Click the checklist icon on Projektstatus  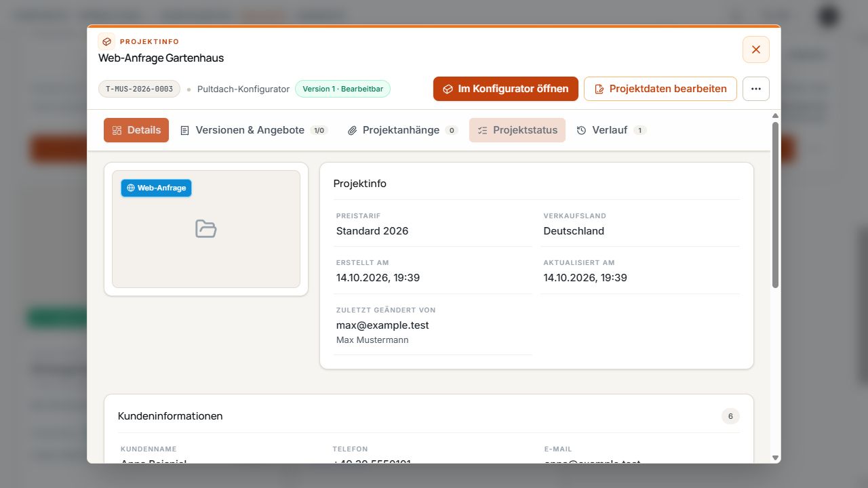[482, 130]
